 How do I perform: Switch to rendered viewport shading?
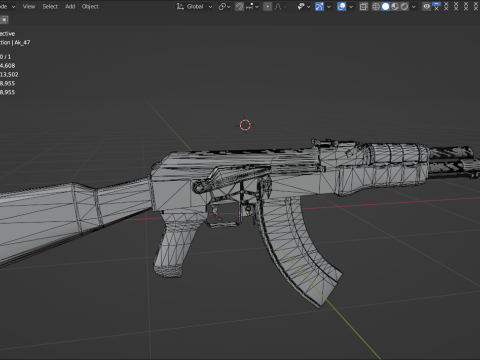pyautogui.click(x=404, y=6)
